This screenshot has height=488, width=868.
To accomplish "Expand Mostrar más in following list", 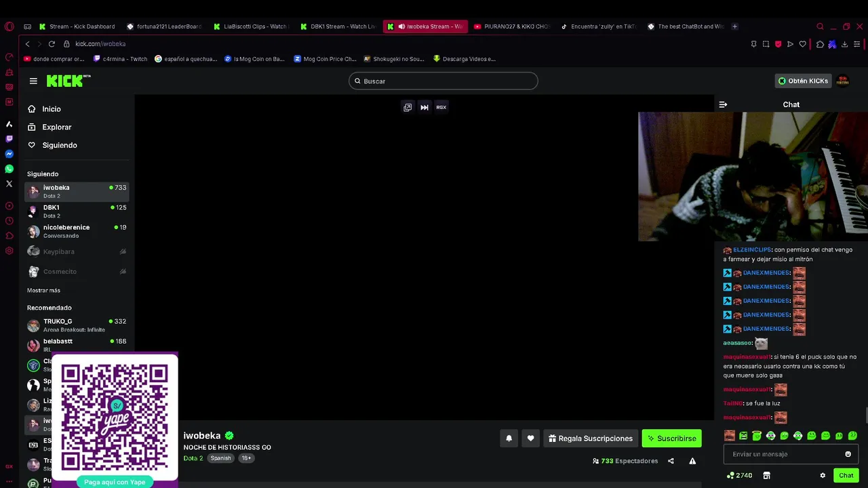I will [43, 290].
